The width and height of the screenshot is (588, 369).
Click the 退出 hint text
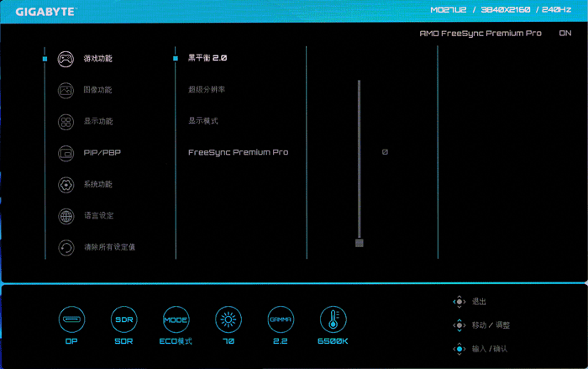click(479, 302)
